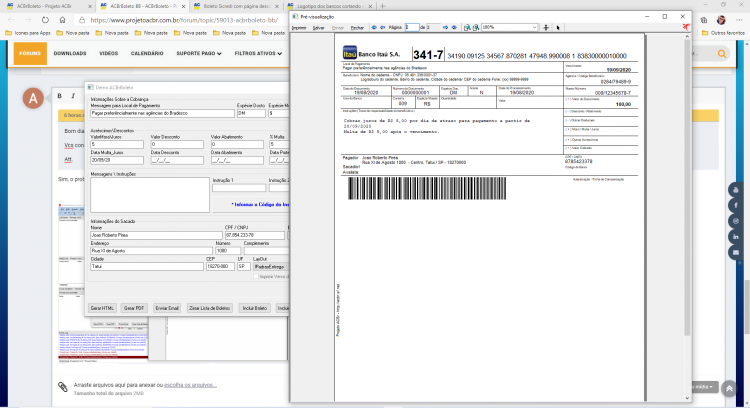This screenshot has height=408, width=750.
Task: Click 'Zerar Lista de Boletos' button
Action: tap(210, 308)
